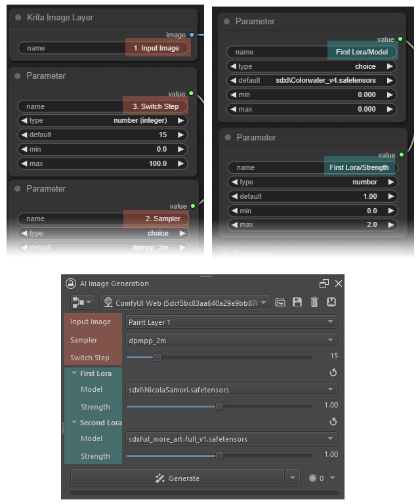Image resolution: width=420 pixels, height=504 pixels.
Task: Click the 'Second Lora' group label
Action: 101,423
